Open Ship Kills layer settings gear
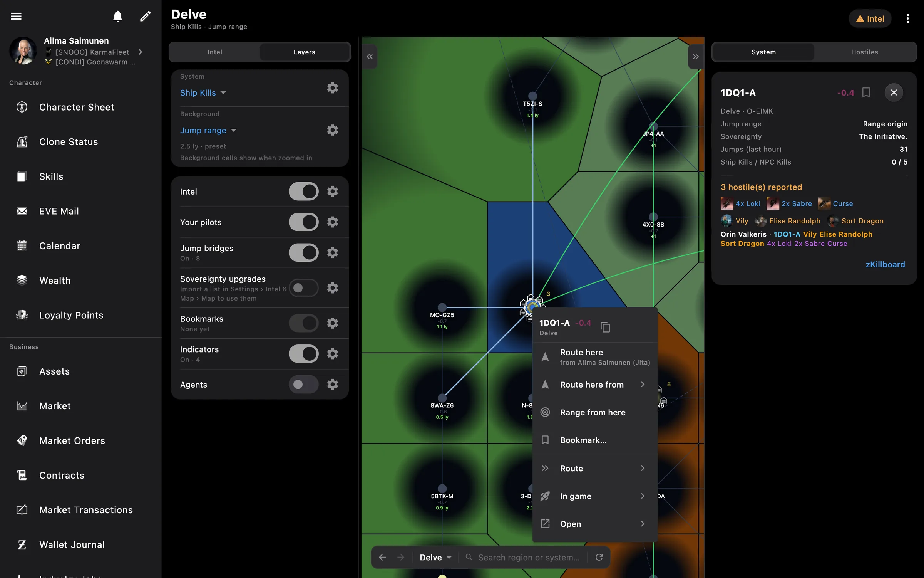 point(333,88)
